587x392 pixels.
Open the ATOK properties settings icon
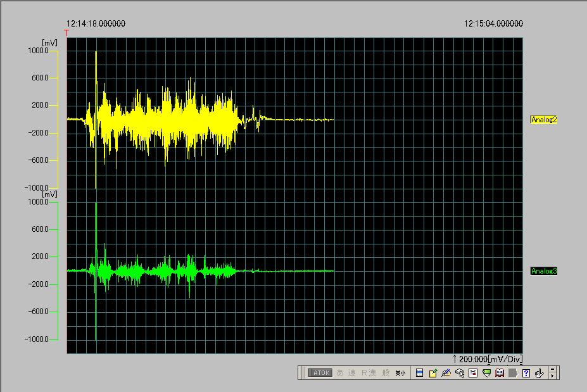[x=473, y=373]
